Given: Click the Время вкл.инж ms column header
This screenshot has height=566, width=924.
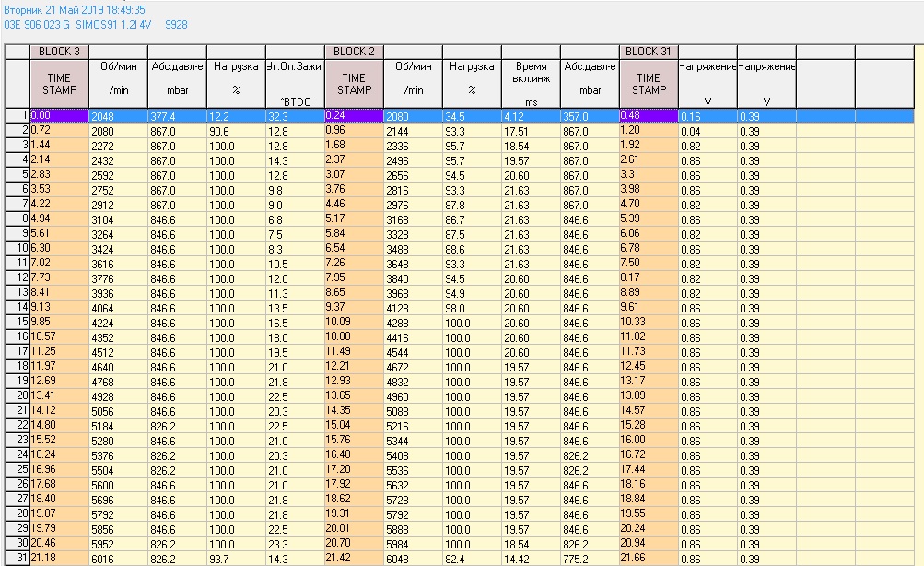Looking at the screenshot, I should point(531,84).
